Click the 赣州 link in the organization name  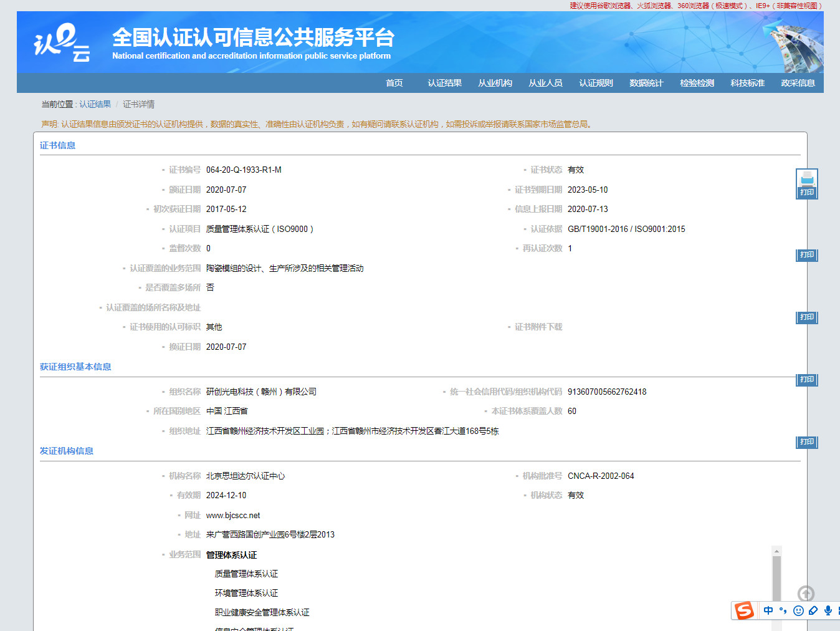(269, 392)
